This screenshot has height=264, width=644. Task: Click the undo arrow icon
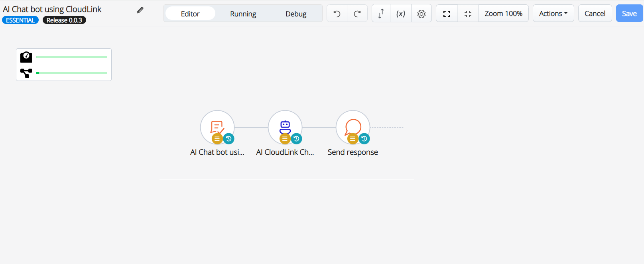click(337, 14)
